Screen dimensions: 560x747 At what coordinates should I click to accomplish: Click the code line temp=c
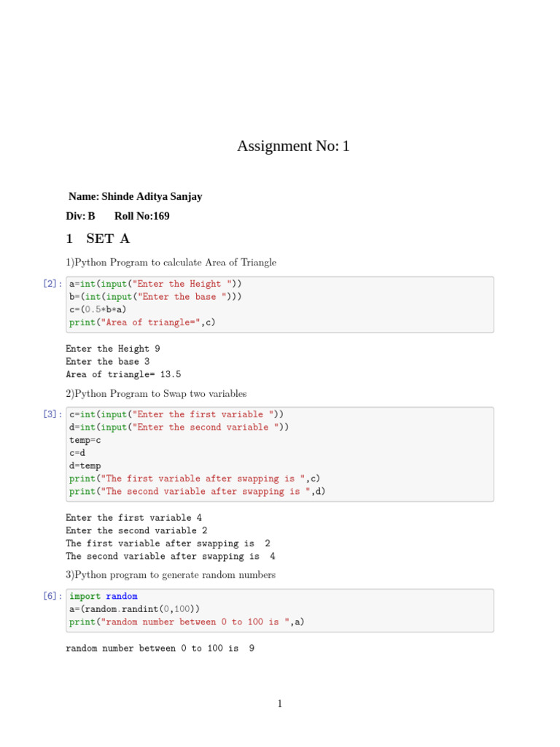click(85, 441)
